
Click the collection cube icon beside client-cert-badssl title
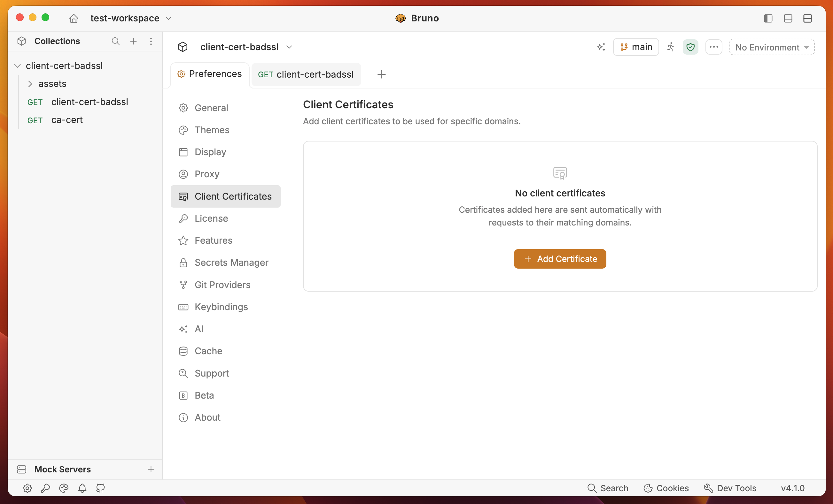[183, 47]
